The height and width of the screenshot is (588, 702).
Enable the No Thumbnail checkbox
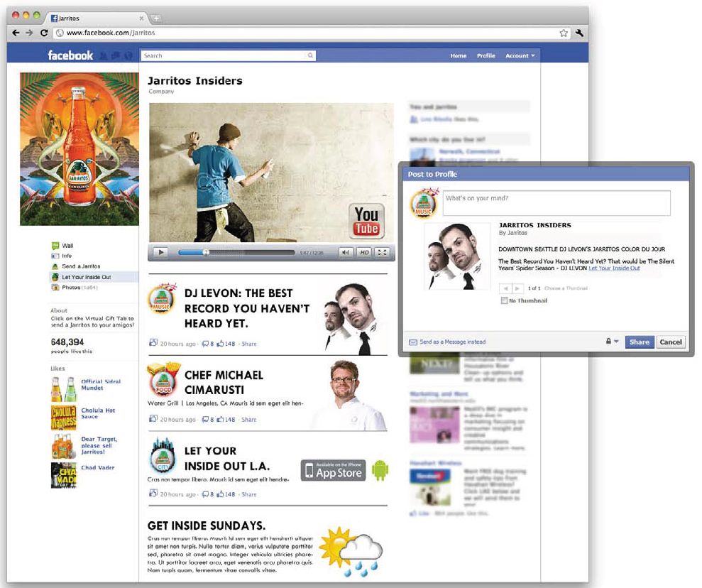pos(504,300)
